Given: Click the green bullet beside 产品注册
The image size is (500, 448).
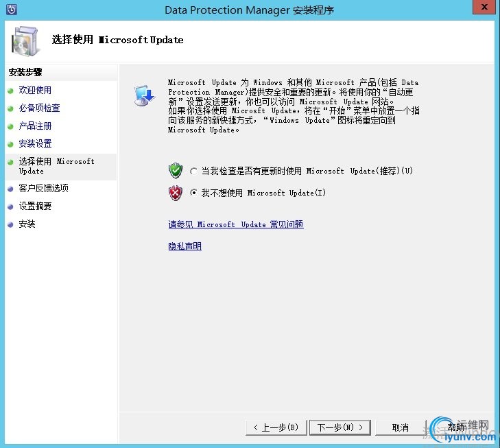Looking at the screenshot, I should point(10,127).
